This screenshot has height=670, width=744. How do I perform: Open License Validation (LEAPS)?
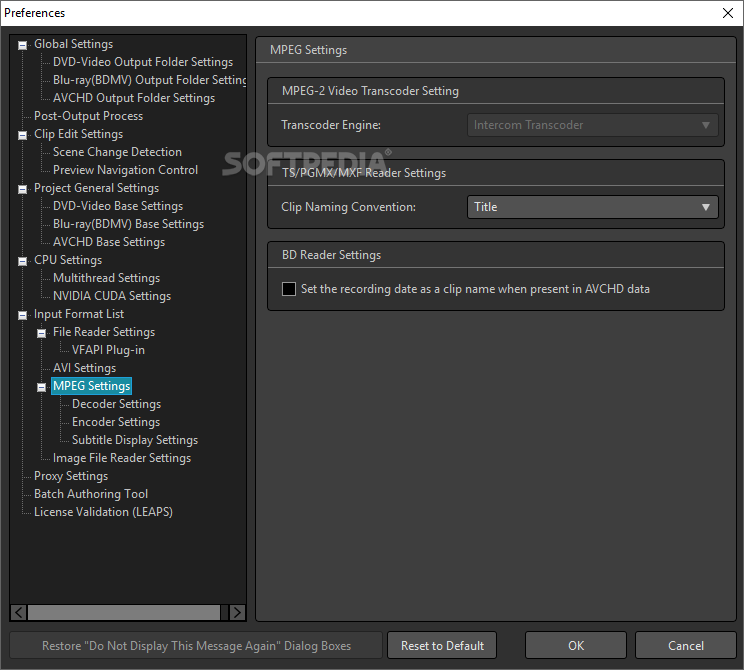[103, 513]
